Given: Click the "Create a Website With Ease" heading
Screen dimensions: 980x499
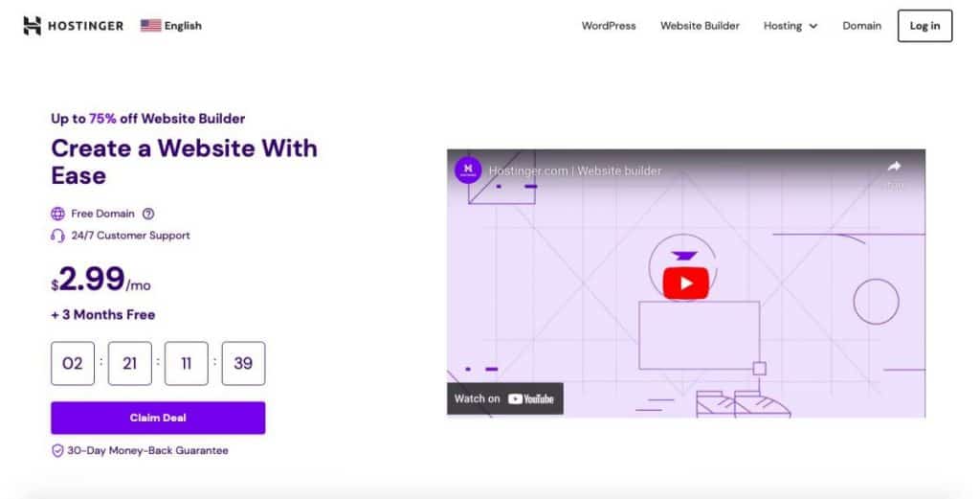Looking at the screenshot, I should coord(185,162).
